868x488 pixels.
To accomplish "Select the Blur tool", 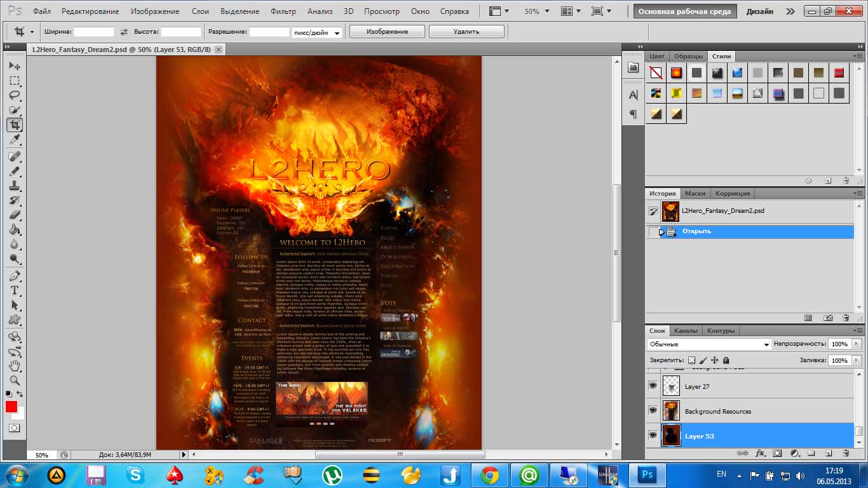I will (x=15, y=245).
